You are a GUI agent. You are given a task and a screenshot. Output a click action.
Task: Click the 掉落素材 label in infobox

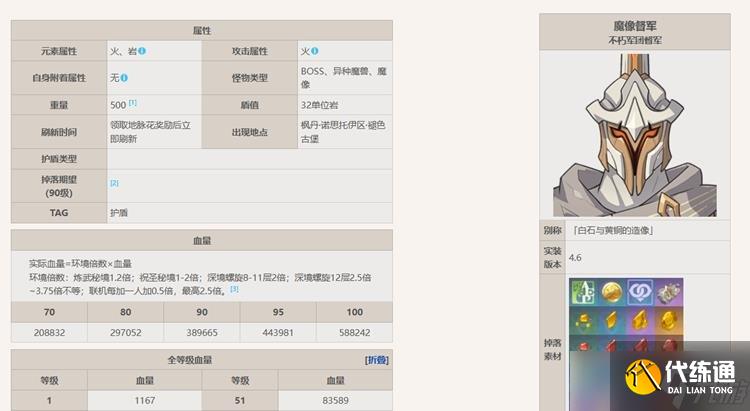[552, 350]
